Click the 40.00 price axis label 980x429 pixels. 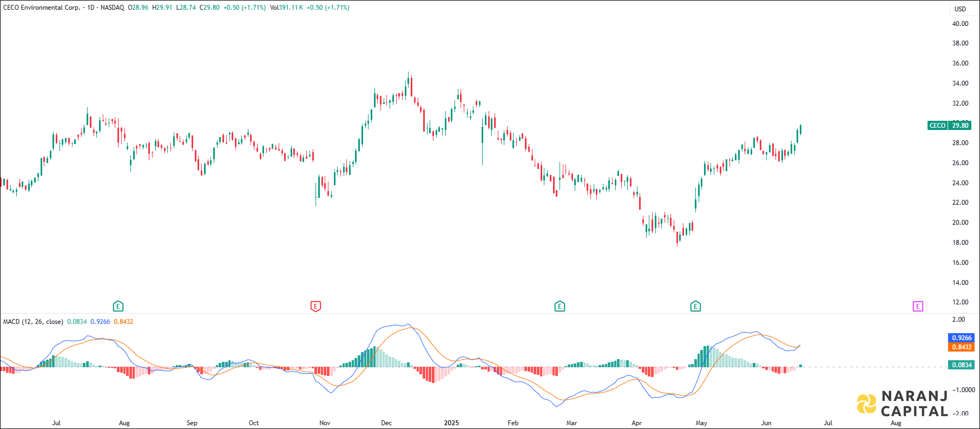pyautogui.click(x=961, y=24)
